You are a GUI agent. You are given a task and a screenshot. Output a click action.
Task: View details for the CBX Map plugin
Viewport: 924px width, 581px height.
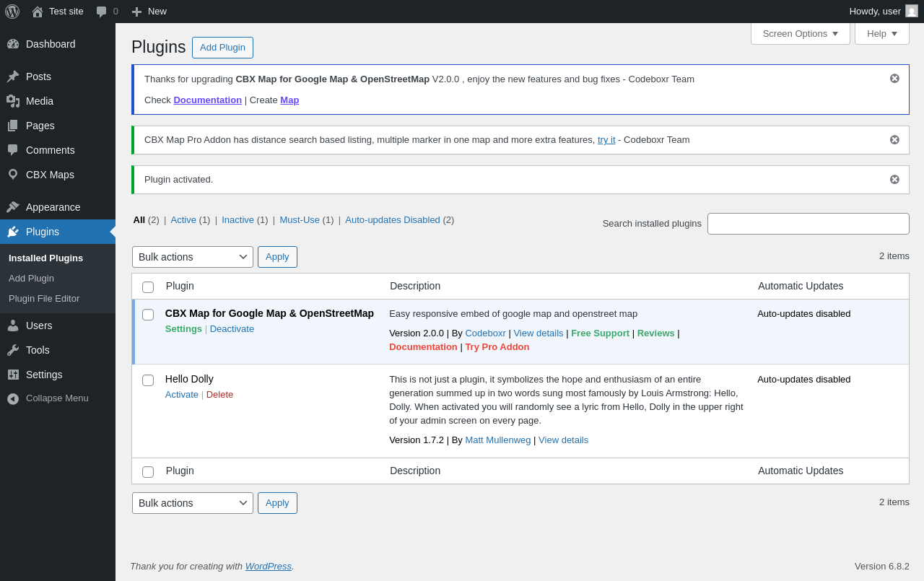point(539,333)
